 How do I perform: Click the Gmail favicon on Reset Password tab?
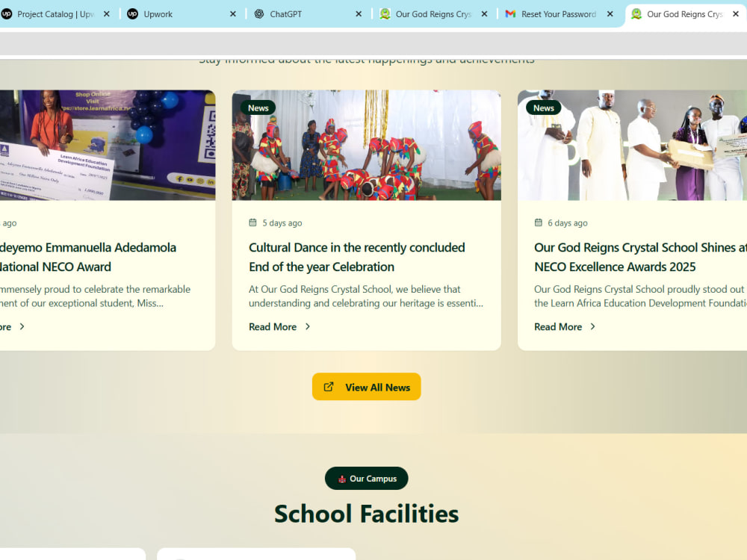click(511, 14)
